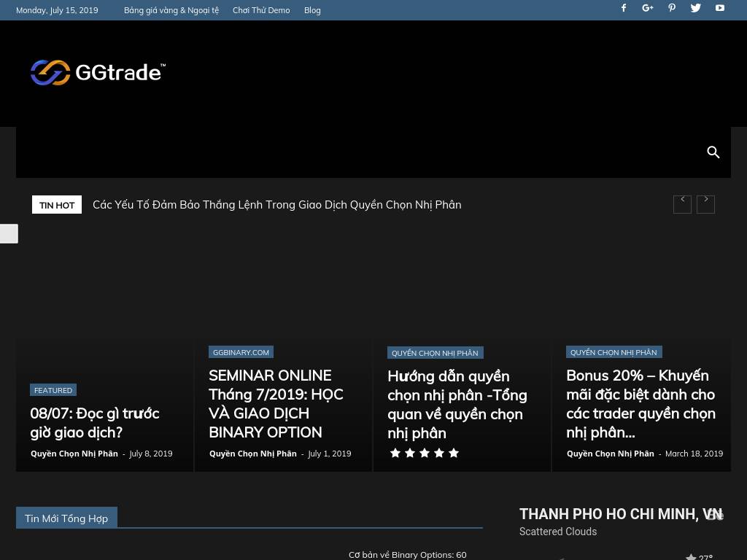Click the GGtrade logo
Image resolution: width=747 pixels, height=560 pixels.
98,73
